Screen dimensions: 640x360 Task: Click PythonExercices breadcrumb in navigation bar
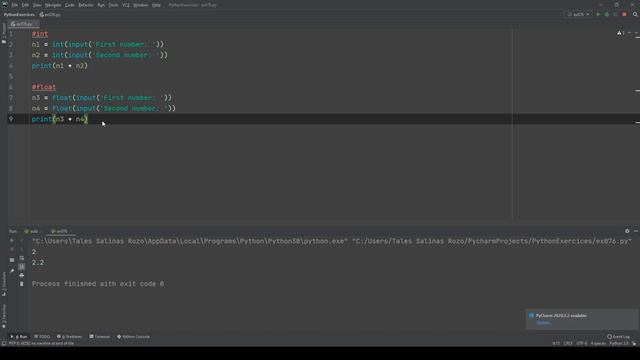[19, 15]
